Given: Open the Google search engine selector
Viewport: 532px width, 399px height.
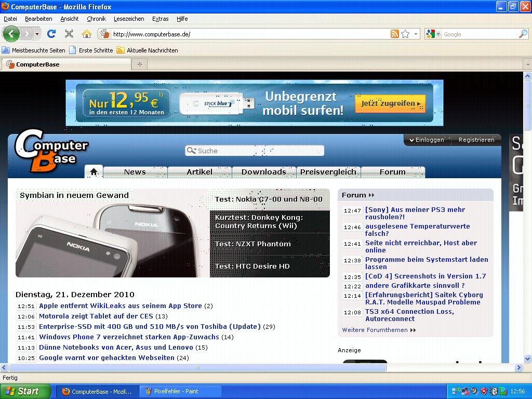Looking at the screenshot, I should tap(433, 34).
